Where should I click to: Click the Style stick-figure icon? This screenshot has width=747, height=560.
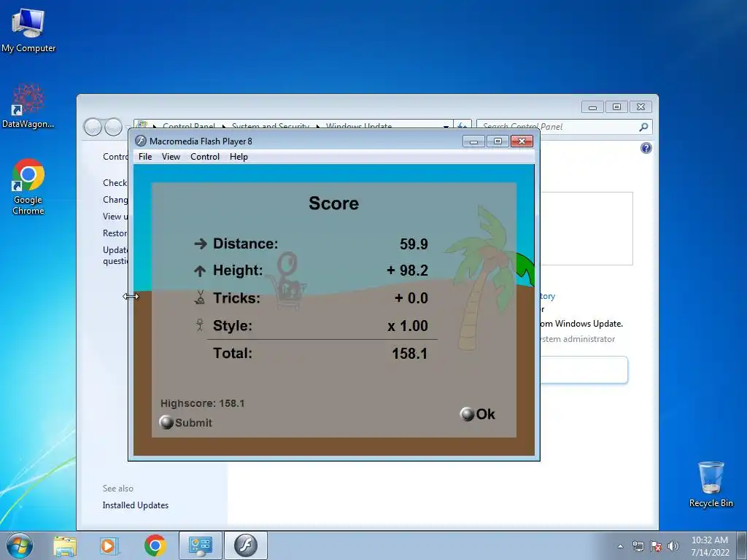point(200,325)
